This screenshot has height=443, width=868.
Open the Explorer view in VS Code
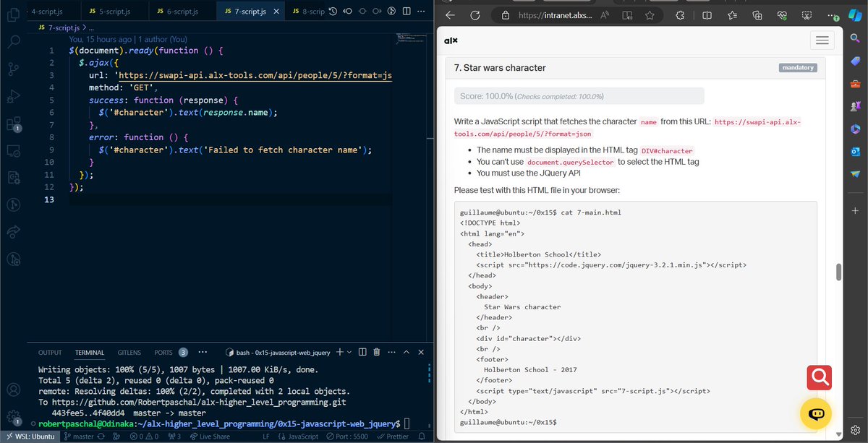coord(12,14)
